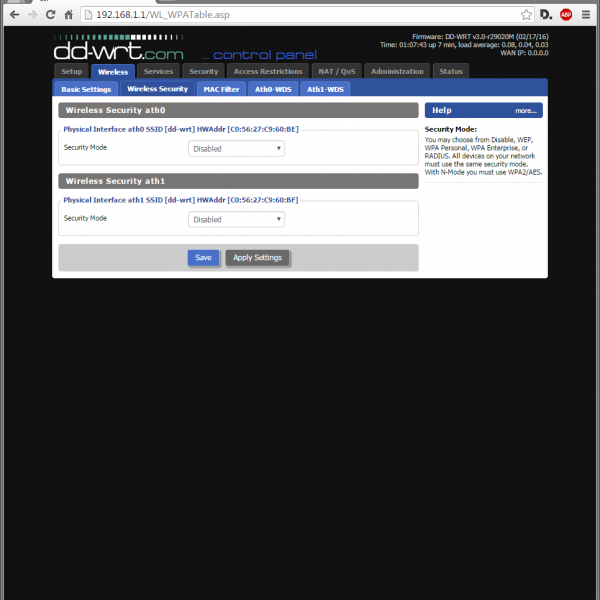Open the Chrome hamburger menu

(x=587, y=15)
